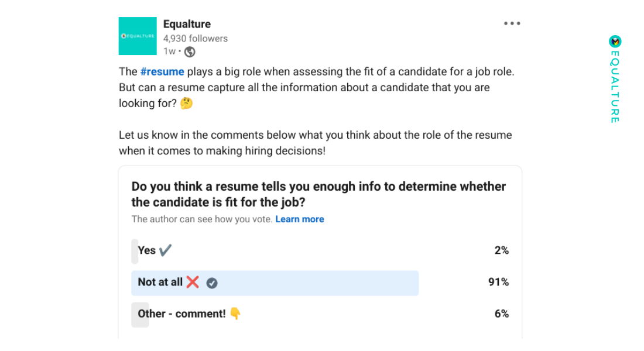Click the selected-vote checkmark badge on "Not at all"

[x=212, y=283]
